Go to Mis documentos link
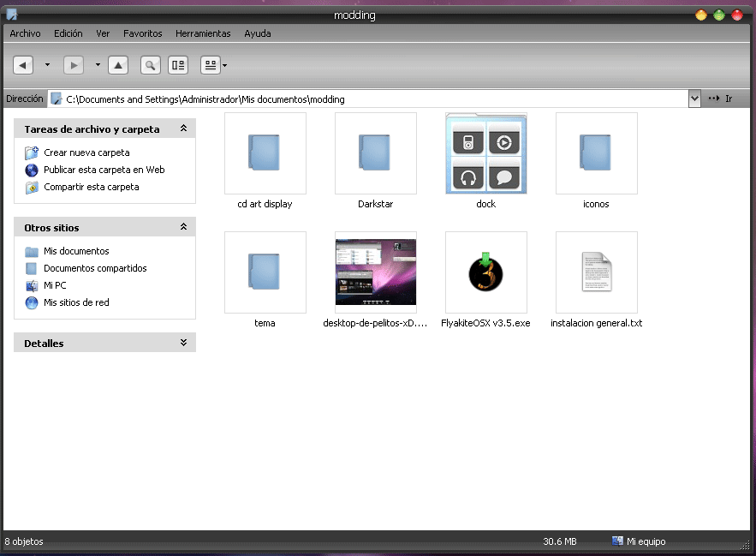This screenshot has width=756, height=556. (76, 251)
